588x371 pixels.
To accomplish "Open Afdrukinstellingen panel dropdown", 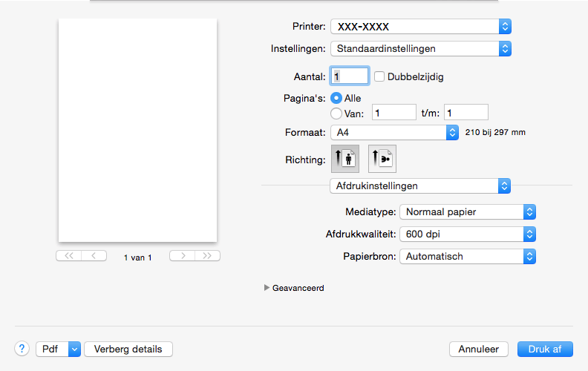I will click(420, 186).
